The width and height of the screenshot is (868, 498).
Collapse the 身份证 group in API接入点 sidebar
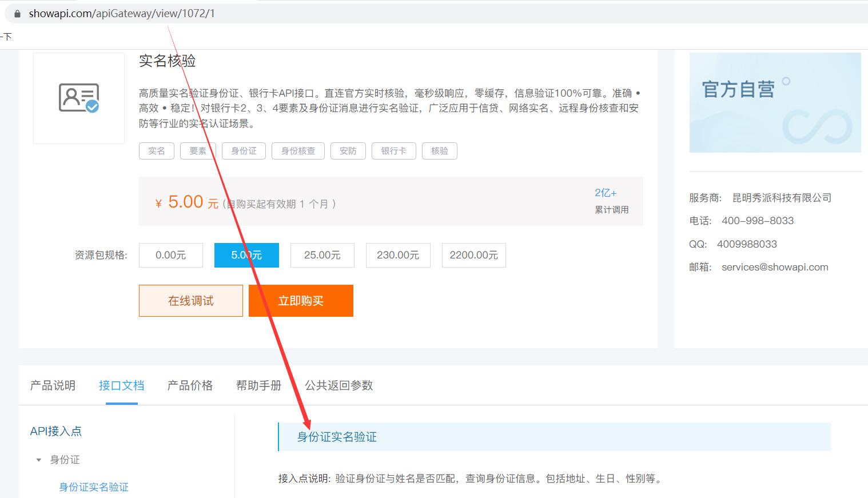[39, 459]
